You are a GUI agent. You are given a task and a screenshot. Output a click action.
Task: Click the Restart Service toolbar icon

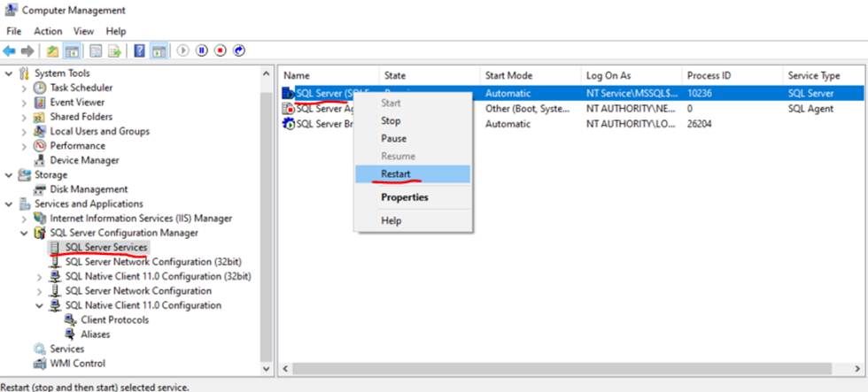[239, 50]
